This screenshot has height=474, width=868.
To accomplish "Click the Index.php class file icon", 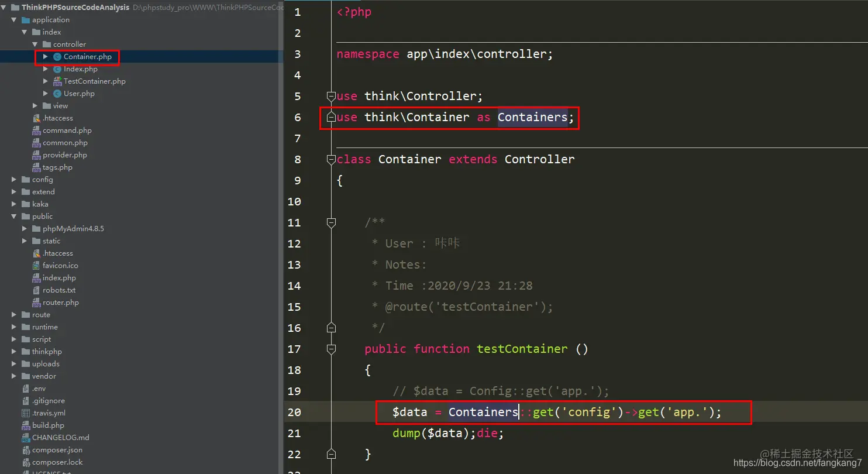I will [x=57, y=69].
